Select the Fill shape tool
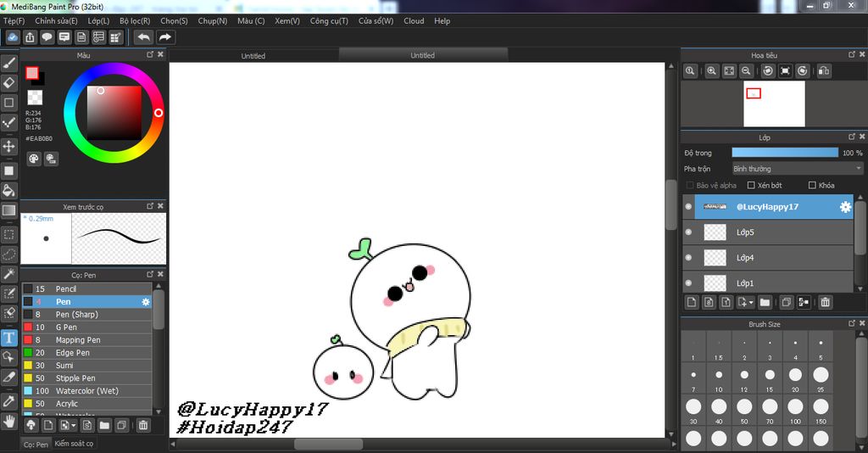This screenshot has height=453, width=868. tap(8, 171)
